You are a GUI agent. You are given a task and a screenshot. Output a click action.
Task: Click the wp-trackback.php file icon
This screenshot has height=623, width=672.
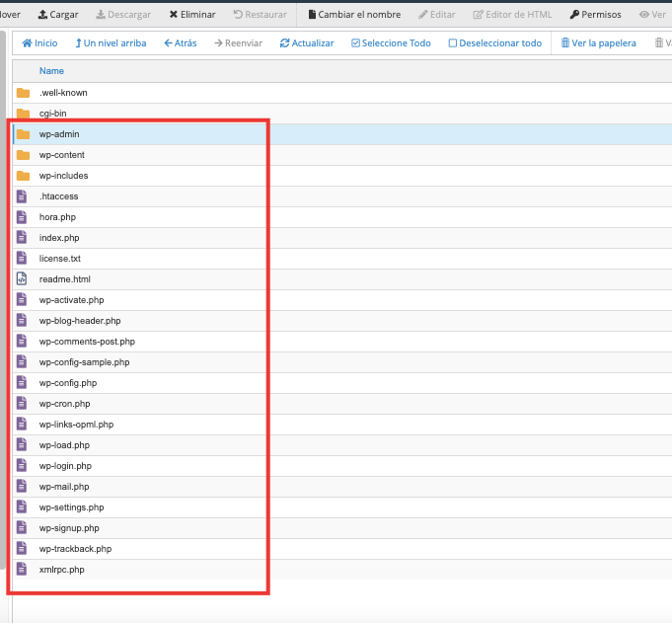click(22, 549)
